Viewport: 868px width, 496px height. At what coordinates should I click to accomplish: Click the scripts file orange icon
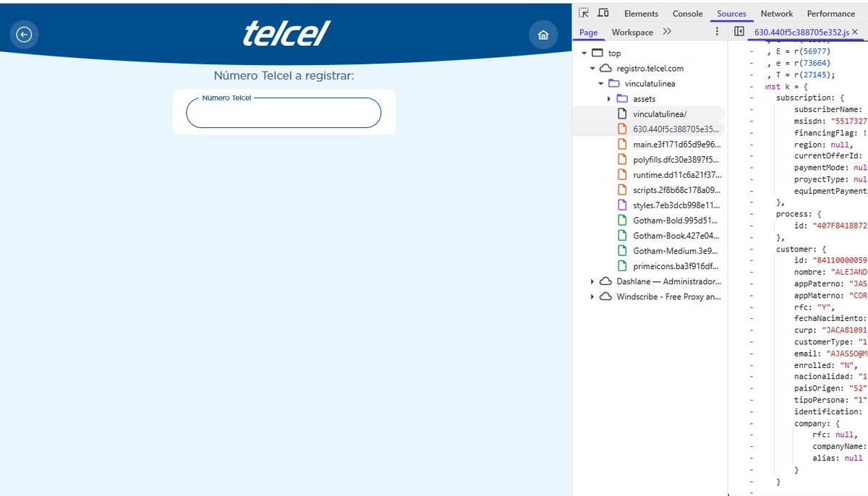(622, 190)
